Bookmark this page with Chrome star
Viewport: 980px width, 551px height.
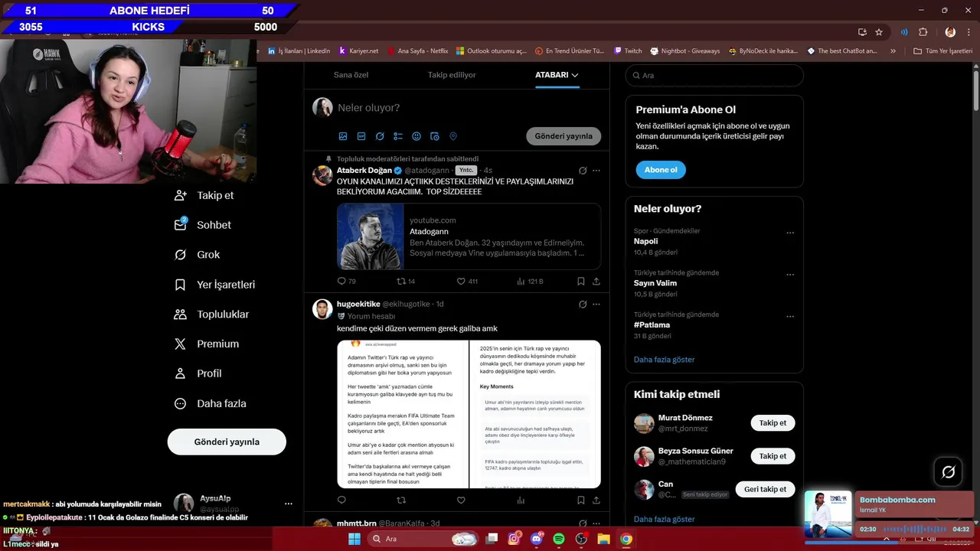click(x=879, y=32)
